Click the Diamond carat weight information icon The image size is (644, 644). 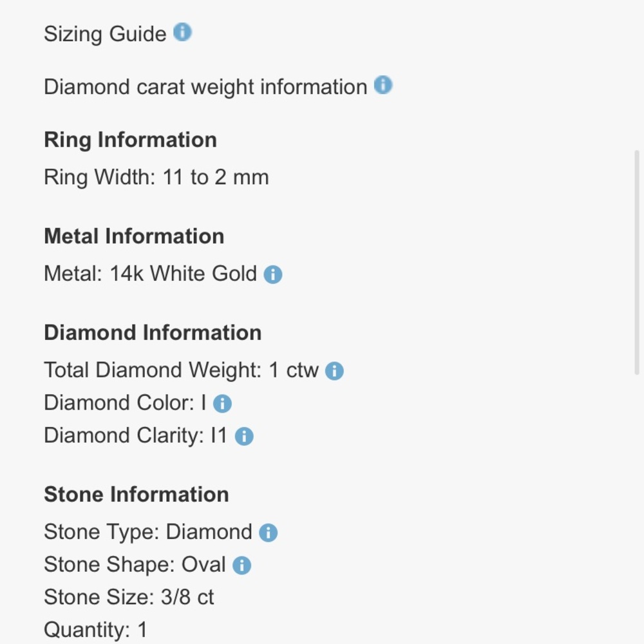[x=384, y=85]
